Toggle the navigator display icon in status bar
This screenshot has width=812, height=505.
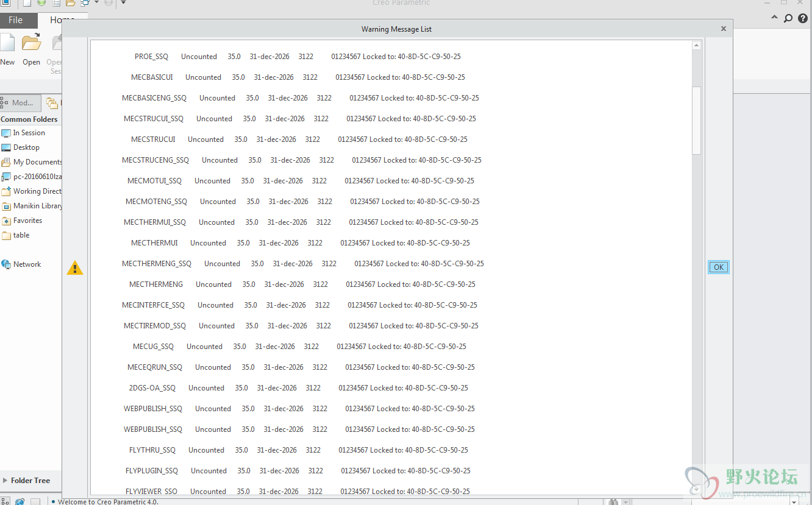pos(5,501)
